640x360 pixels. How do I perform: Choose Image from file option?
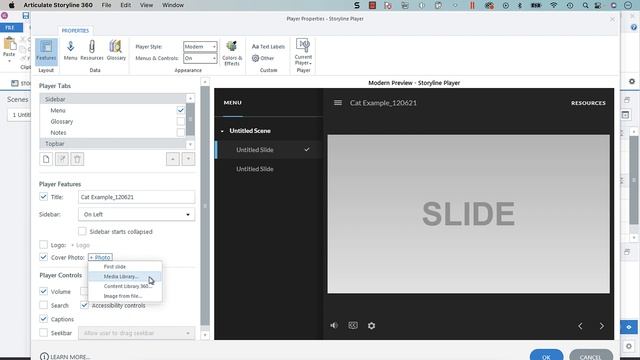point(125,296)
